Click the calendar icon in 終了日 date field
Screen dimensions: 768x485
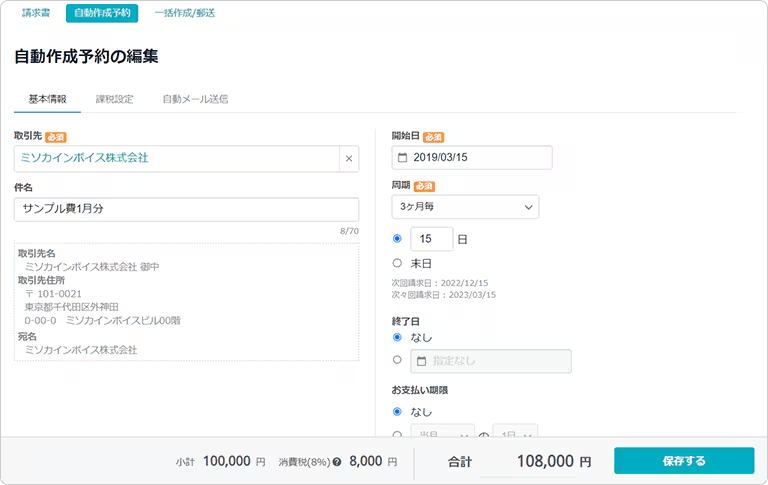(x=421, y=361)
